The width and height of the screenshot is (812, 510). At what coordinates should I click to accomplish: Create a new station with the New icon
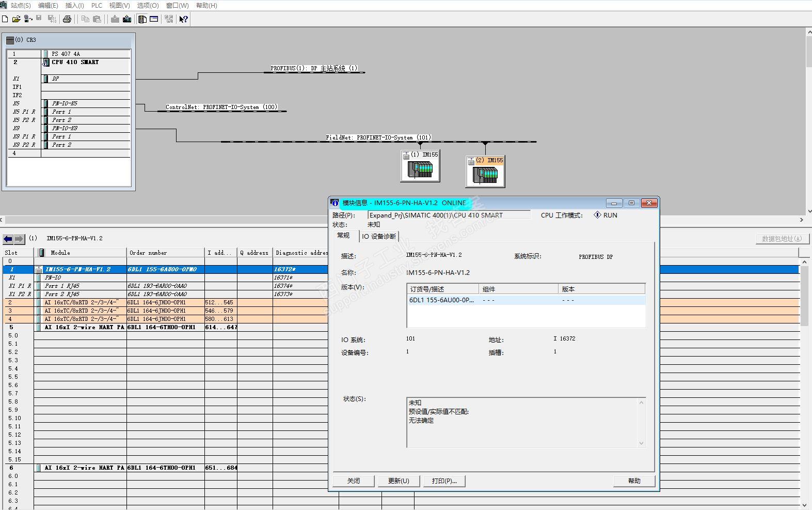[5, 19]
